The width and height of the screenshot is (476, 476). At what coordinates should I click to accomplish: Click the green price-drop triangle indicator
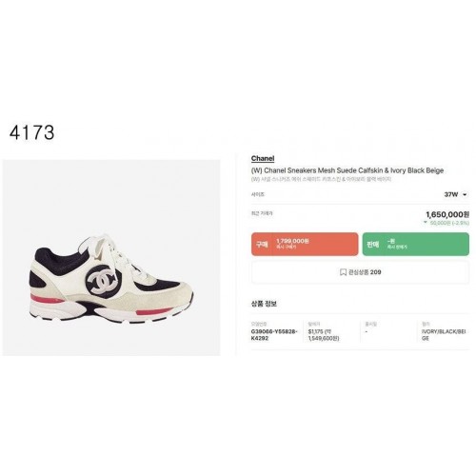tap(426, 223)
